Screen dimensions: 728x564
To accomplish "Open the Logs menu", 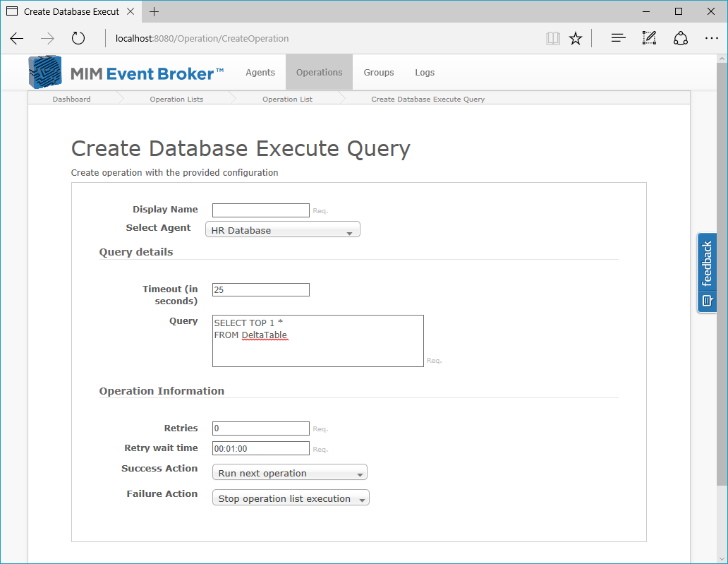I will click(x=425, y=73).
